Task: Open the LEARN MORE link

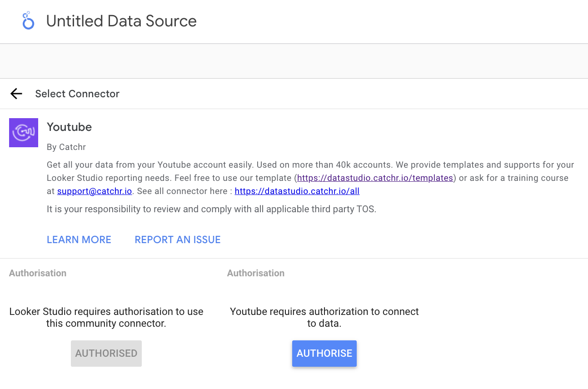Action: 79,239
